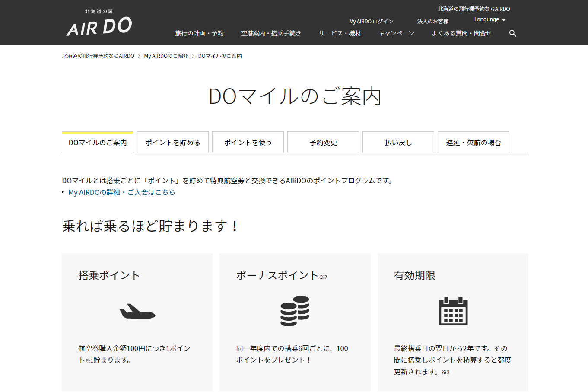This screenshot has width=588, height=392.
Task: Click the 有効期限 card heading
Action: 415,275
